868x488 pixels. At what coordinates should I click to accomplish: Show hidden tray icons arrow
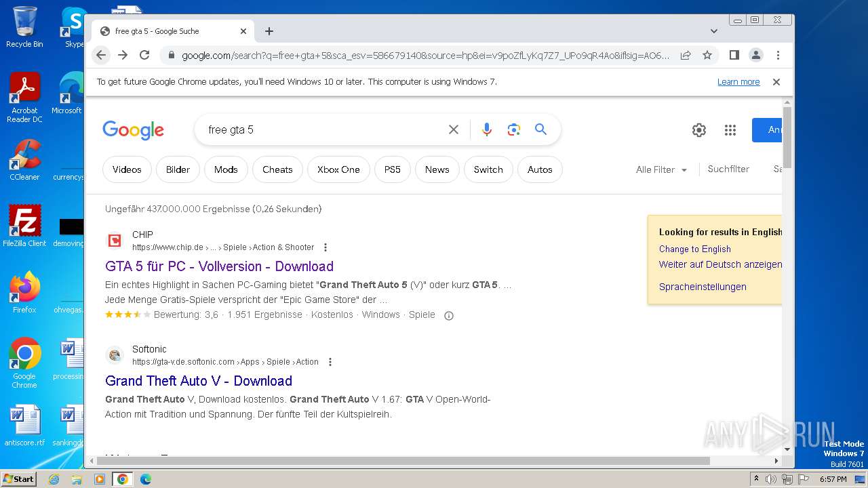pos(756,479)
